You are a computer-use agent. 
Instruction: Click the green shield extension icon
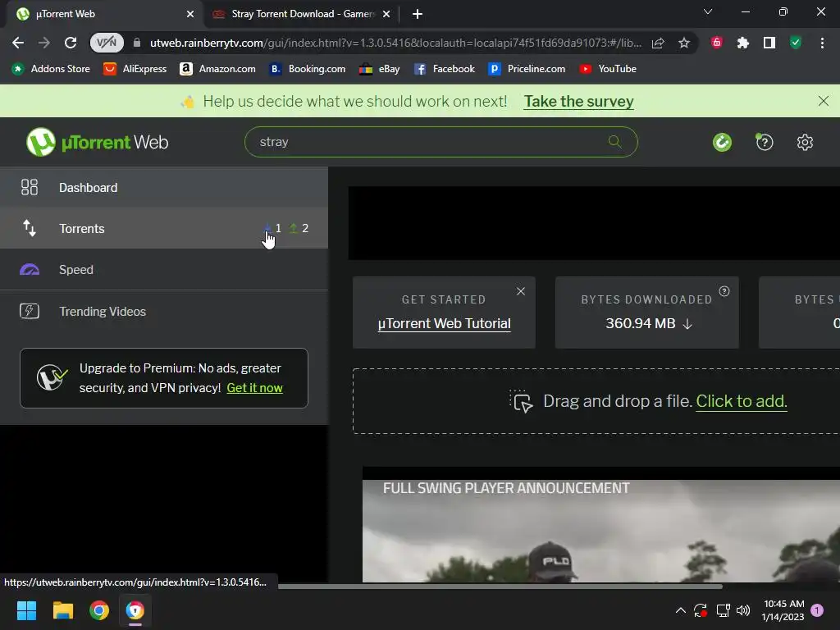(x=796, y=43)
